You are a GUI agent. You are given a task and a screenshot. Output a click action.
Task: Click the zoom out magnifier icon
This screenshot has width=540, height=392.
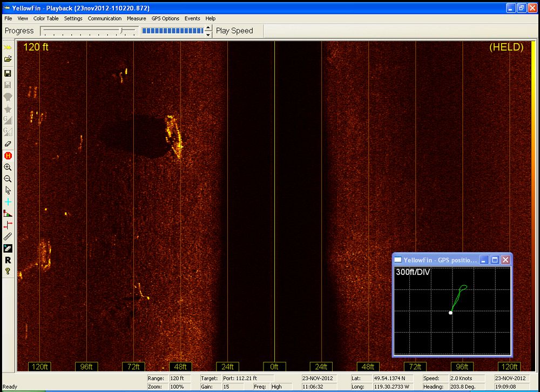[x=8, y=179]
